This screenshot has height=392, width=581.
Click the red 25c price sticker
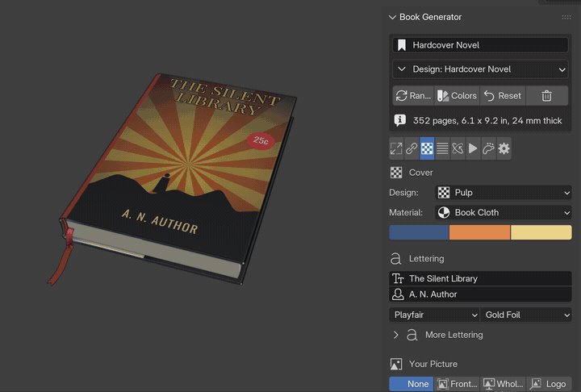(x=261, y=141)
